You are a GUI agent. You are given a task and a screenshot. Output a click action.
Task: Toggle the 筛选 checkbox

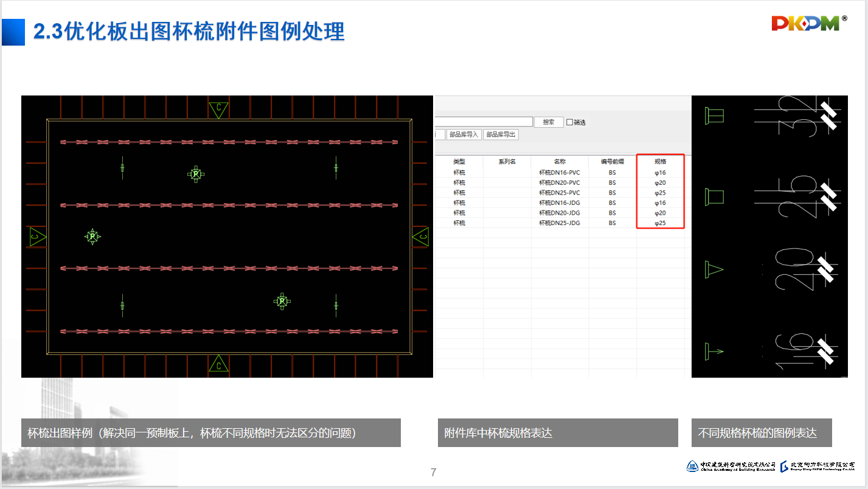(x=569, y=122)
